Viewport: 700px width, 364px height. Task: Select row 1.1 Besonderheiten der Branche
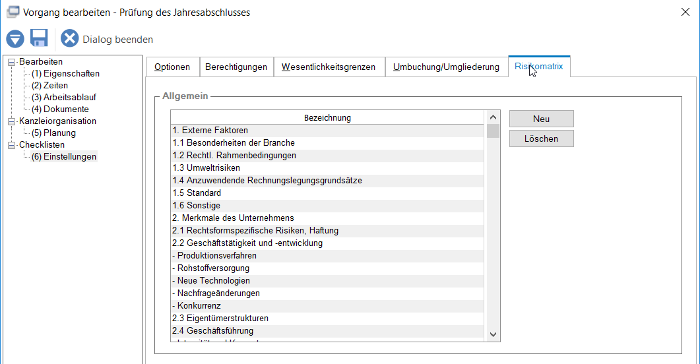(x=327, y=143)
